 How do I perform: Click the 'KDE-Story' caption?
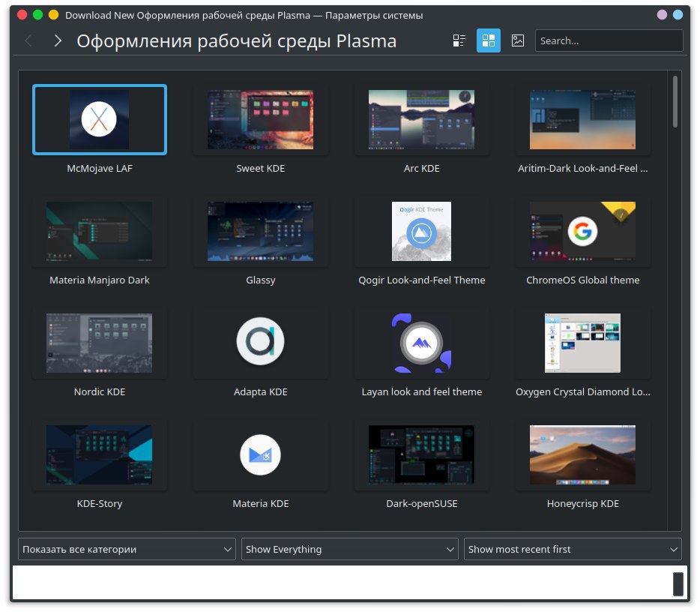[x=100, y=503]
